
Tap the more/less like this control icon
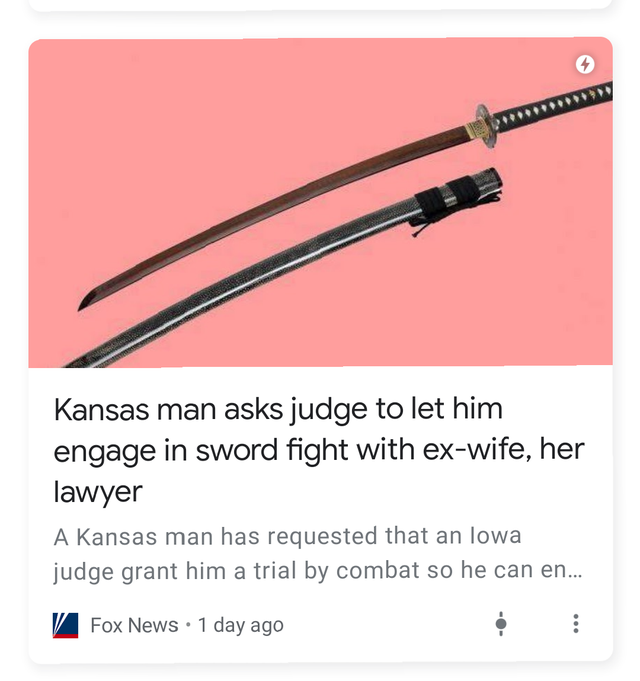click(x=501, y=624)
